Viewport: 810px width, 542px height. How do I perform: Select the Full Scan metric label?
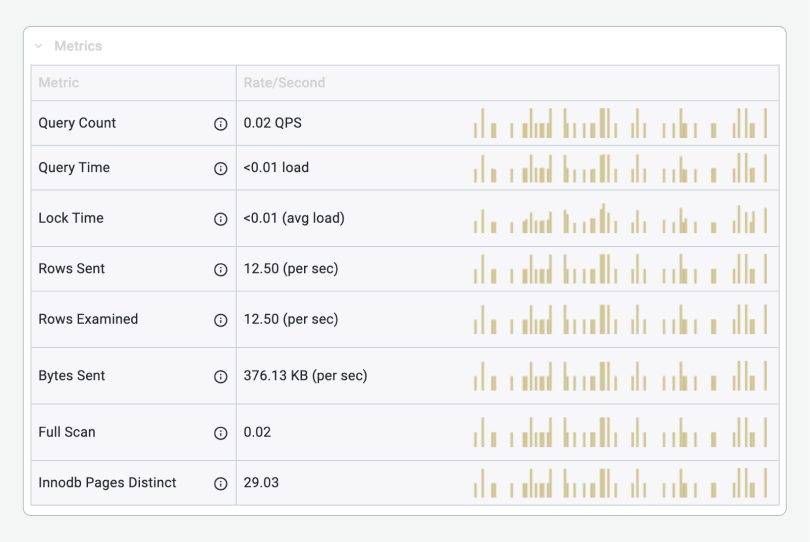coord(67,432)
